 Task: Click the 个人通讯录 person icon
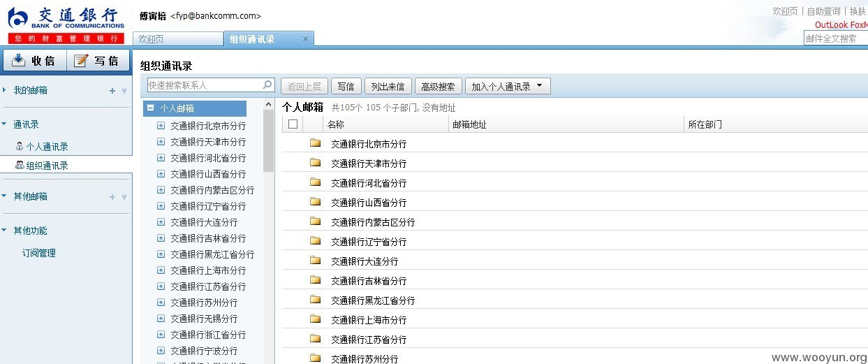pyautogui.click(x=20, y=147)
